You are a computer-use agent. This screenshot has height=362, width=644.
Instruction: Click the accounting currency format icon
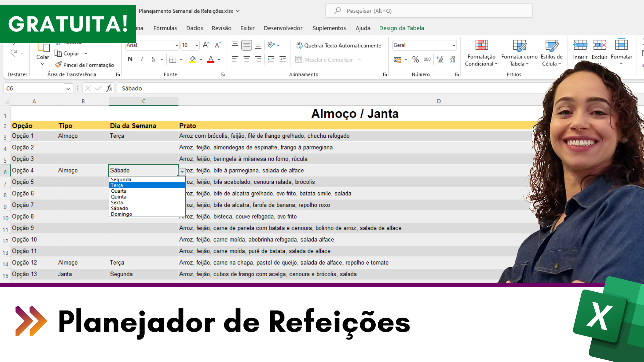coord(397,60)
